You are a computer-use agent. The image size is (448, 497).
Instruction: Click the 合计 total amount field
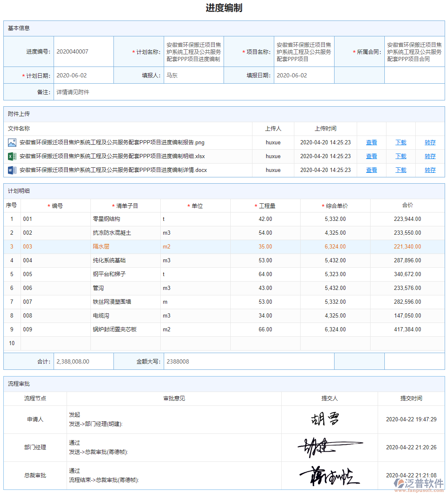[83, 361]
